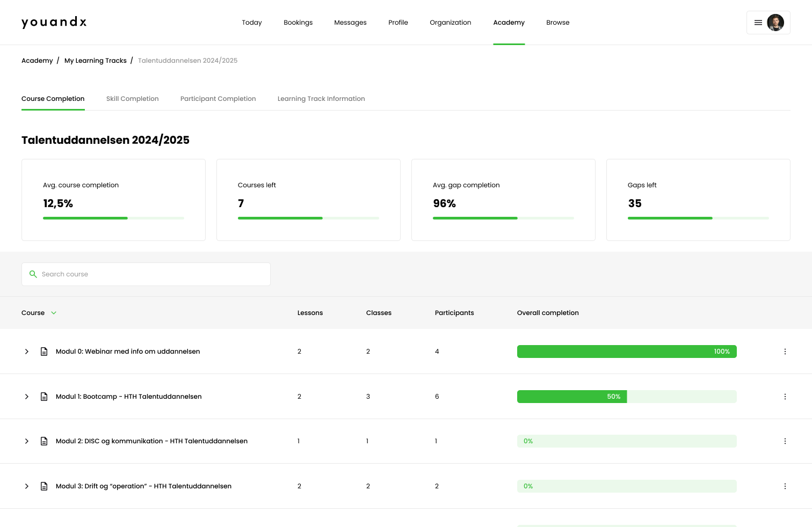Click document icon for Modul 1 Bootcamp
The width and height of the screenshot is (812, 527).
44,397
